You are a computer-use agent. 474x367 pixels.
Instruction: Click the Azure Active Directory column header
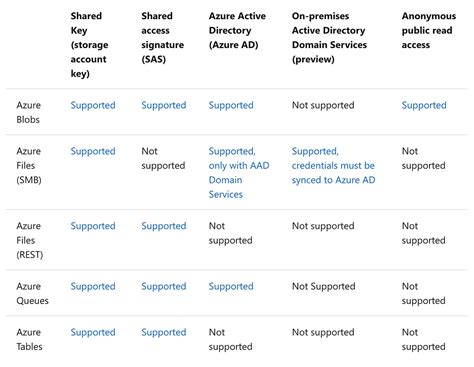tap(237, 30)
